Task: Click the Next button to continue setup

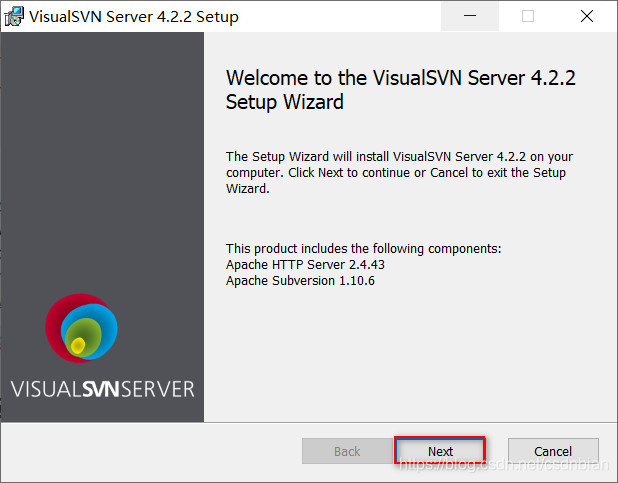Action: pos(440,451)
